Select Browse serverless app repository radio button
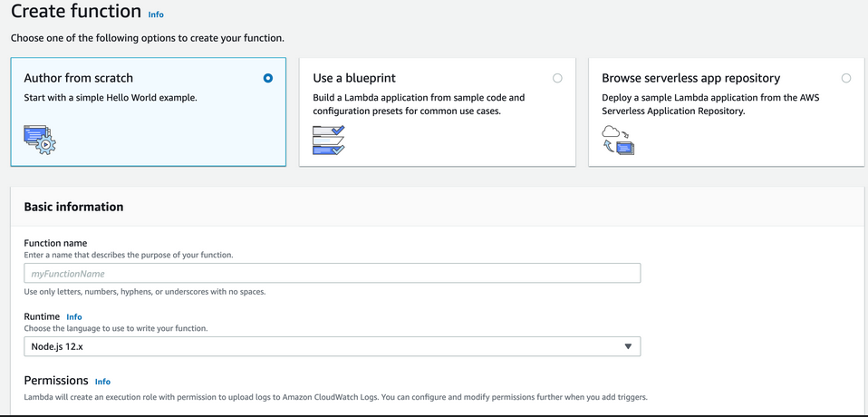 pos(846,78)
